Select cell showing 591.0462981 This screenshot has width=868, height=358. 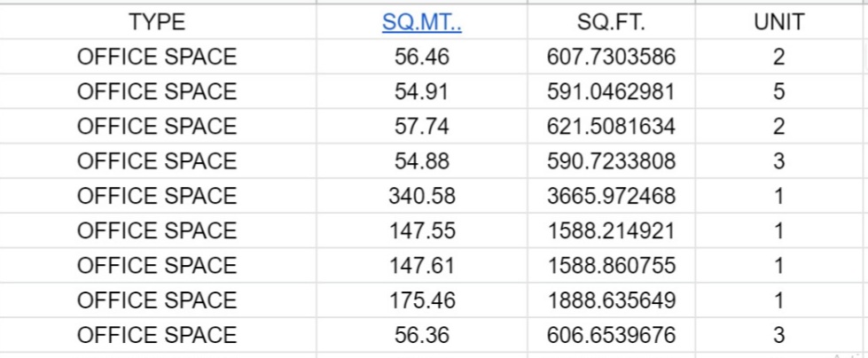pos(611,91)
